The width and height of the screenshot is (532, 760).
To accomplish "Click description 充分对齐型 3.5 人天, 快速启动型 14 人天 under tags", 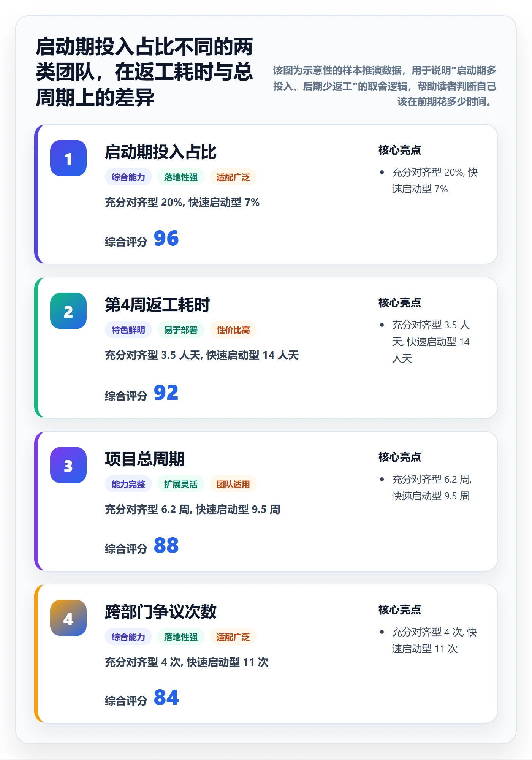I will 202,355.
